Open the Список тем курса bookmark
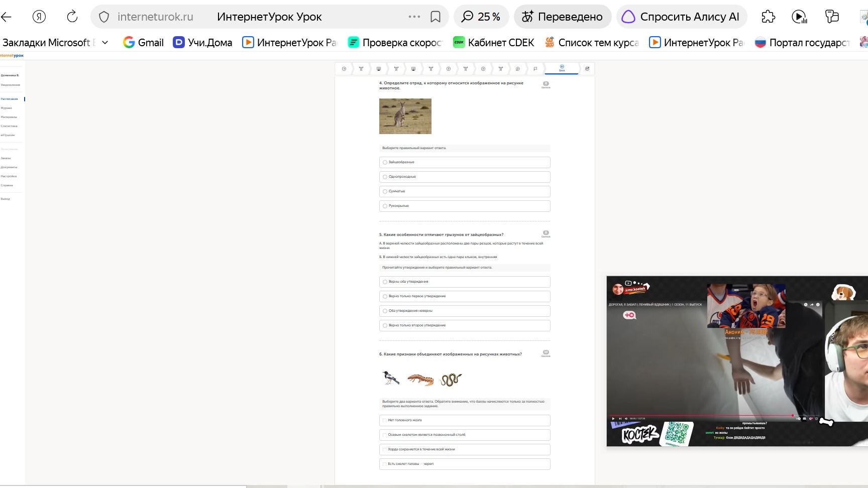 (x=592, y=43)
